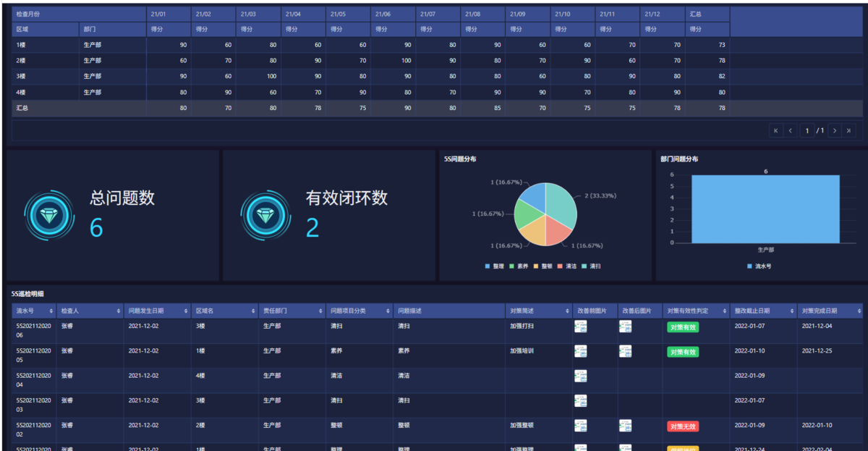Toggle 清扫 legend item in pie chart
868x451 pixels.
(x=592, y=266)
